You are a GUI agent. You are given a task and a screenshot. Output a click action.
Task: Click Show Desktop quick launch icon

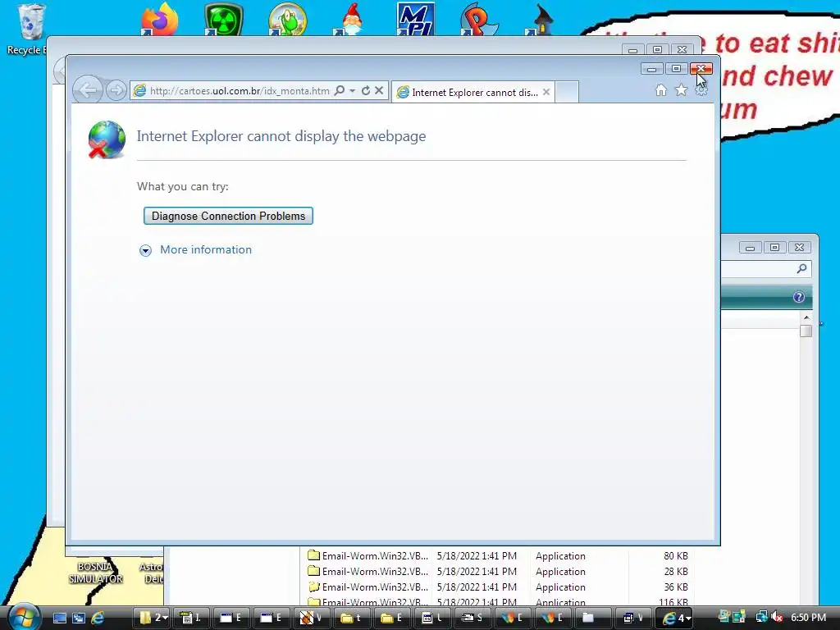tap(59, 618)
